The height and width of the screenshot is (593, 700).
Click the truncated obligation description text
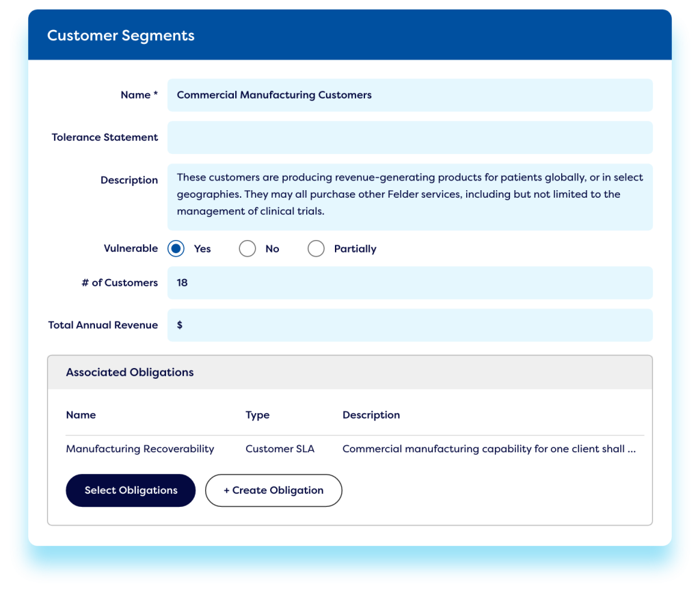coord(489,449)
